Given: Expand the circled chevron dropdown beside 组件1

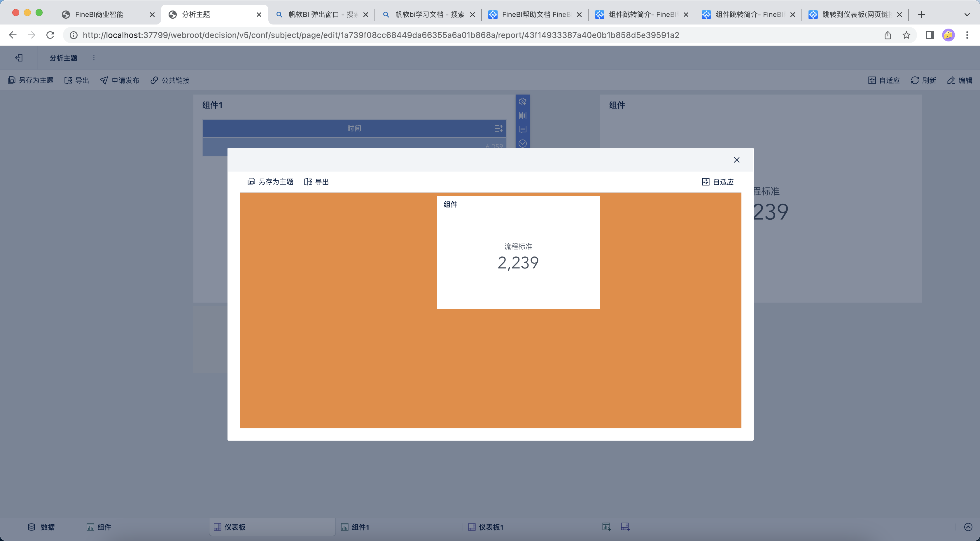Looking at the screenshot, I should pos(522,144).
